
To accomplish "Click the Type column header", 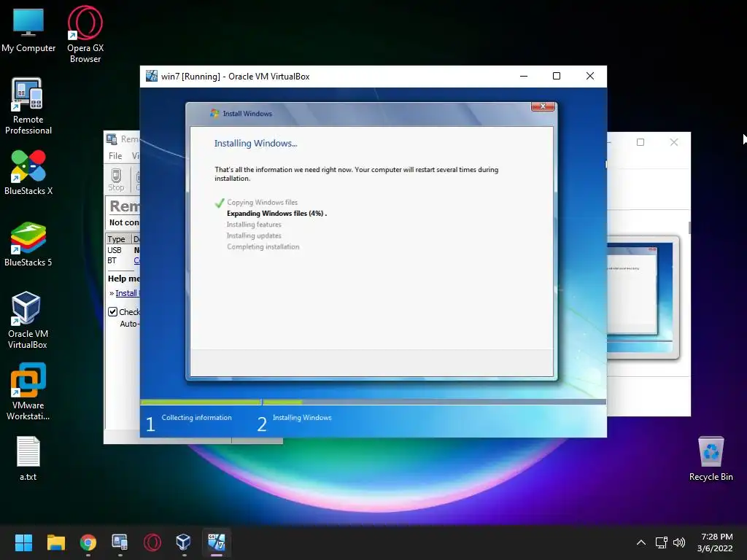I will tap(118, 239).
